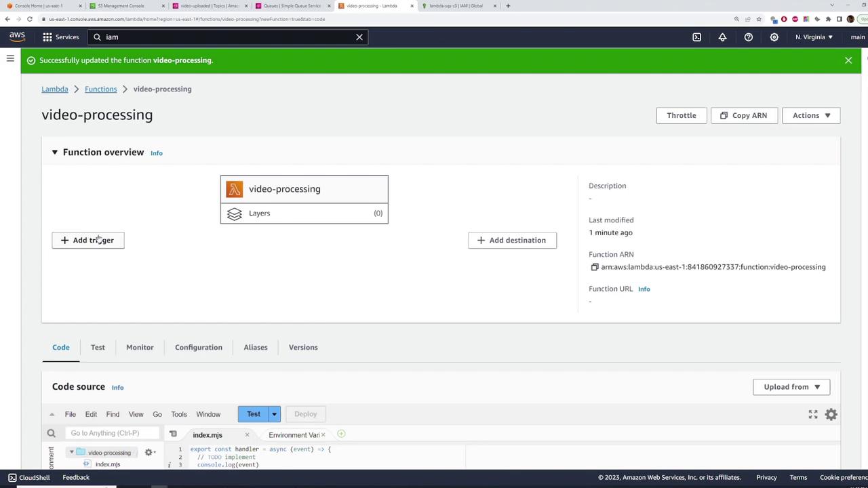This screenshot has height=488, width=868.
Task: Launch CloudShell from the top navigation bar
Action: pos(696,37)
